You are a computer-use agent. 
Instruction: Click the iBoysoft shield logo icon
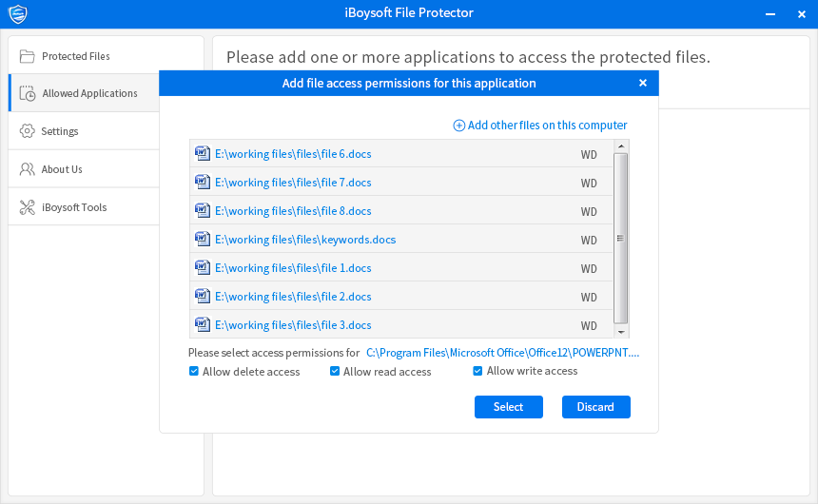pos(17,13)
